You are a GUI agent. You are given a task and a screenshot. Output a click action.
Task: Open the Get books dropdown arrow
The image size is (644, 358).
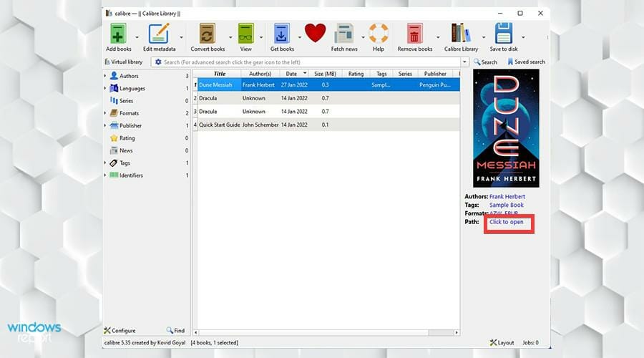(299, 37)
